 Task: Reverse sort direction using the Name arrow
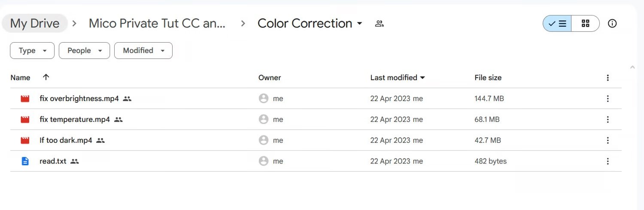click(x=46, y=77)
